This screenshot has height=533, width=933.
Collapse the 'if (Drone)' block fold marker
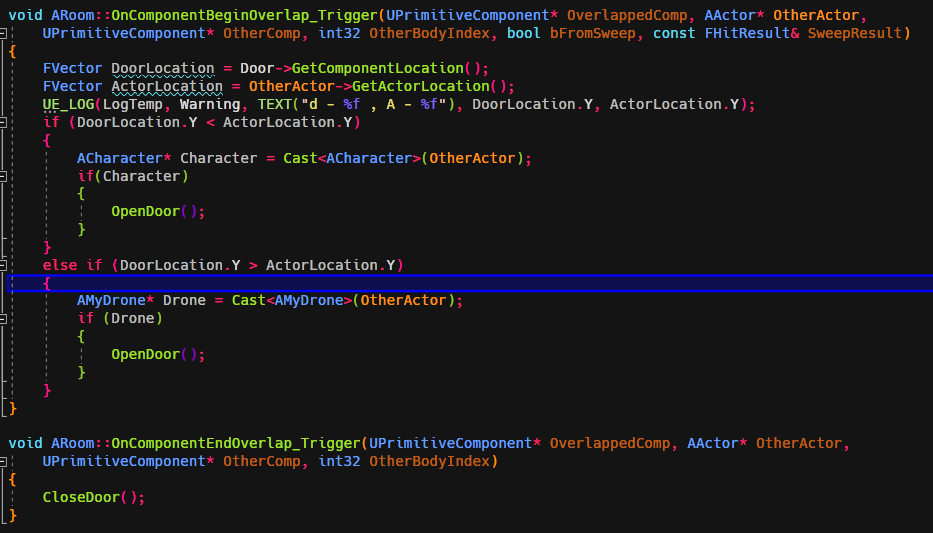(x=3, y=319)
